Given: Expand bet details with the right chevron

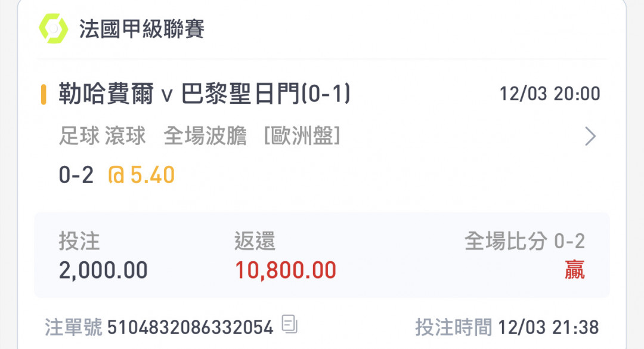Looking at the screenshot, I should click(x=590, y=137).
